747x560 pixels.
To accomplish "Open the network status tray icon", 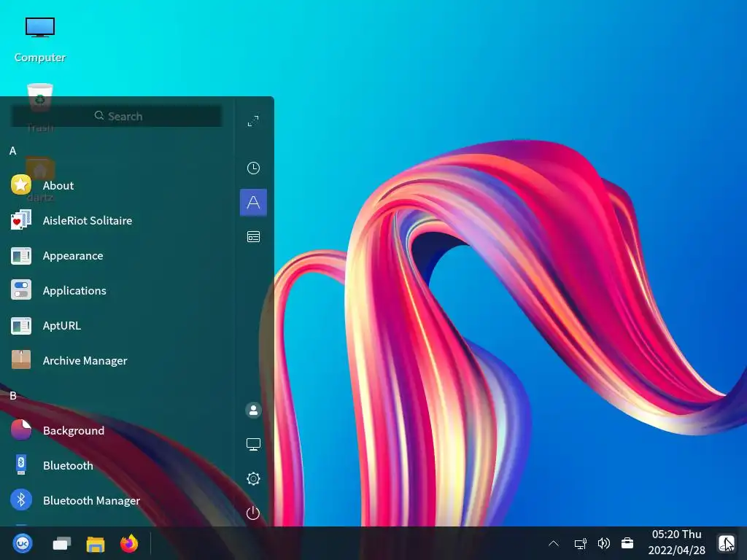I will [580, 543].
